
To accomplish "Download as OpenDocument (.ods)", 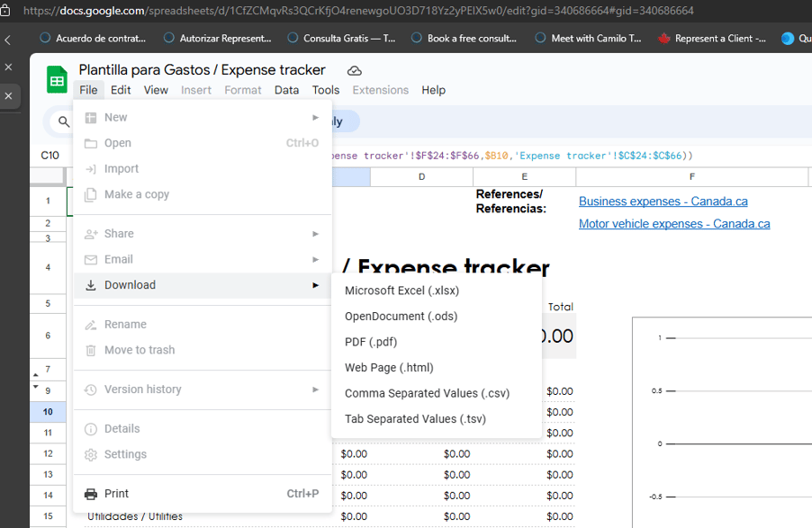I will pos(437,317).
